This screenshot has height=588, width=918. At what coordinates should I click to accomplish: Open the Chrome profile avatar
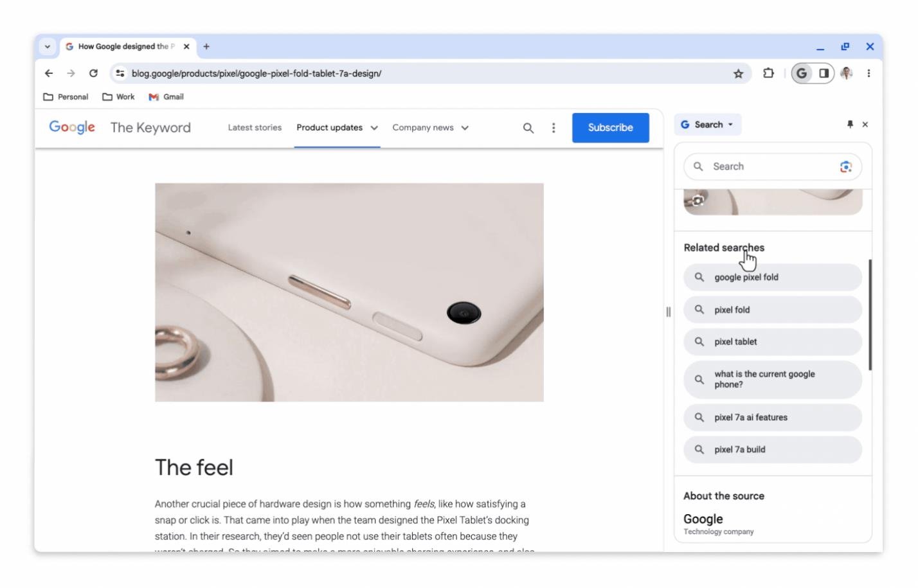click(x=847, y=73)
